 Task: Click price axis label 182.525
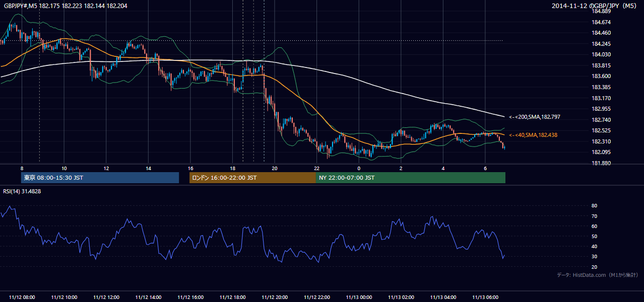(601, 130)
